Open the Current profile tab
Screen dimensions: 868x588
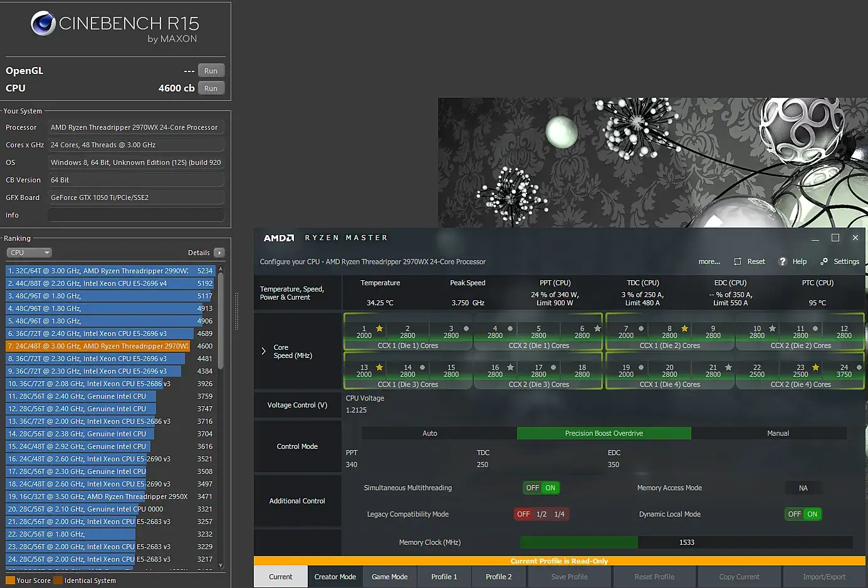pos(281,577)
